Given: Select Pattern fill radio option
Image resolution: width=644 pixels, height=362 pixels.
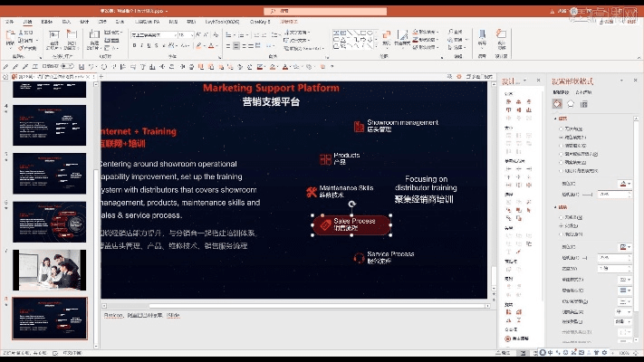Looking at the screenshot, I should pos(561,163).
